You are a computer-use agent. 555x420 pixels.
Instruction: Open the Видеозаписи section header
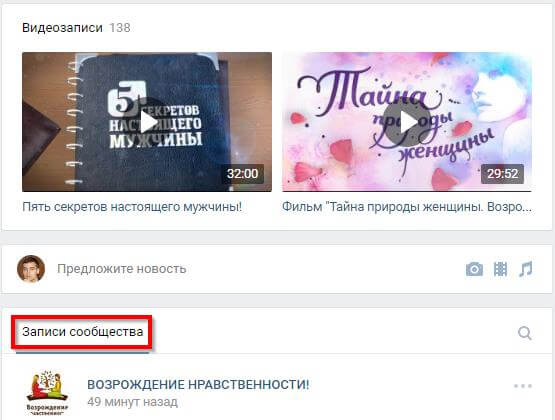tap(62, 28)
